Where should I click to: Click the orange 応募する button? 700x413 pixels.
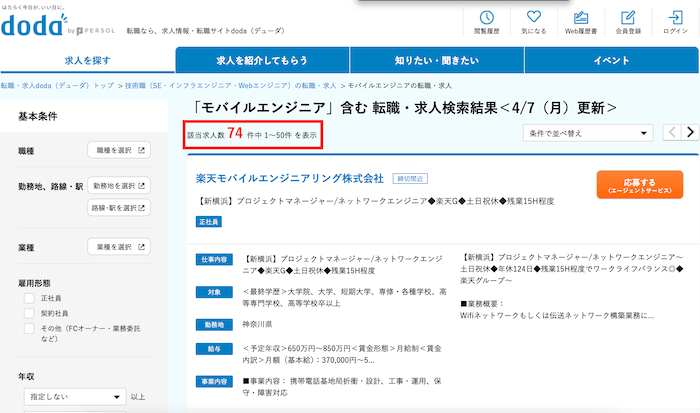tap(640, 184)
